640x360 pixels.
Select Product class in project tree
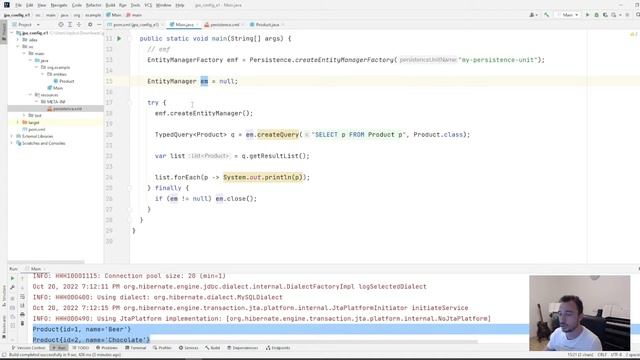coord(63,81)
